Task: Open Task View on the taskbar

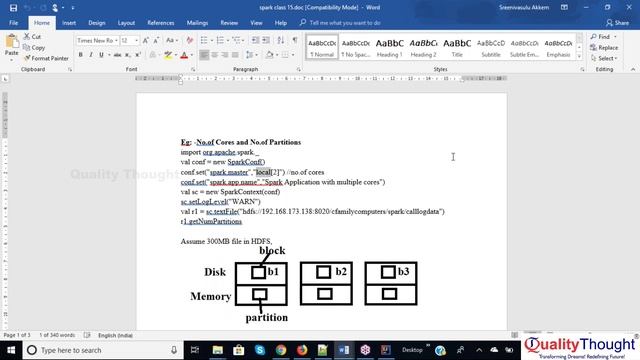Action: (195, 350)
